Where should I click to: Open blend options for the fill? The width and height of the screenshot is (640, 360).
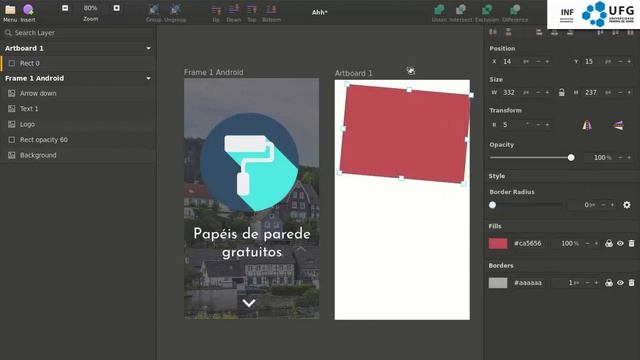coord(609,243)
